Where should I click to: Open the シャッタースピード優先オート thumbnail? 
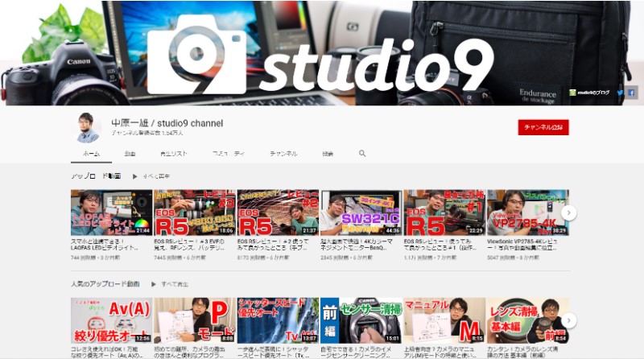[x=278, y=320]
